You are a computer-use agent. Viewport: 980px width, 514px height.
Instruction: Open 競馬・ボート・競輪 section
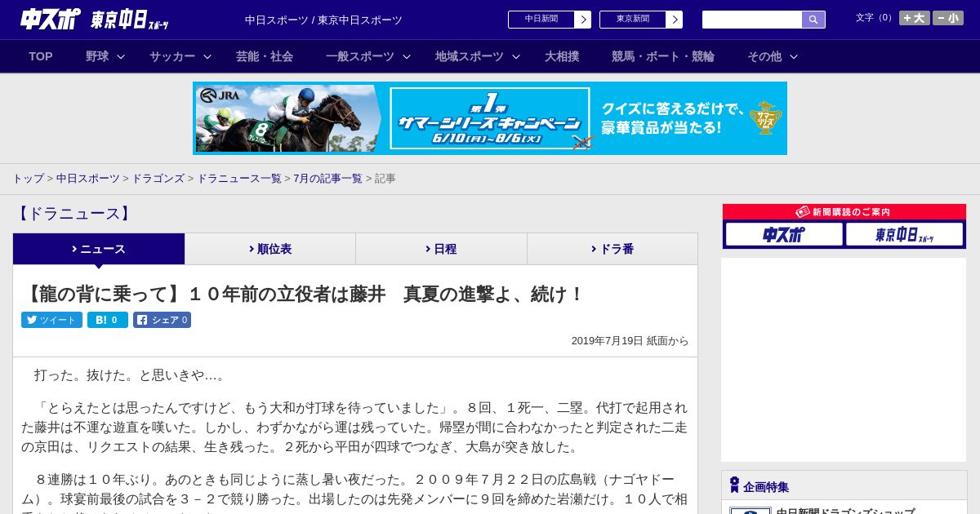coord(663,56)
